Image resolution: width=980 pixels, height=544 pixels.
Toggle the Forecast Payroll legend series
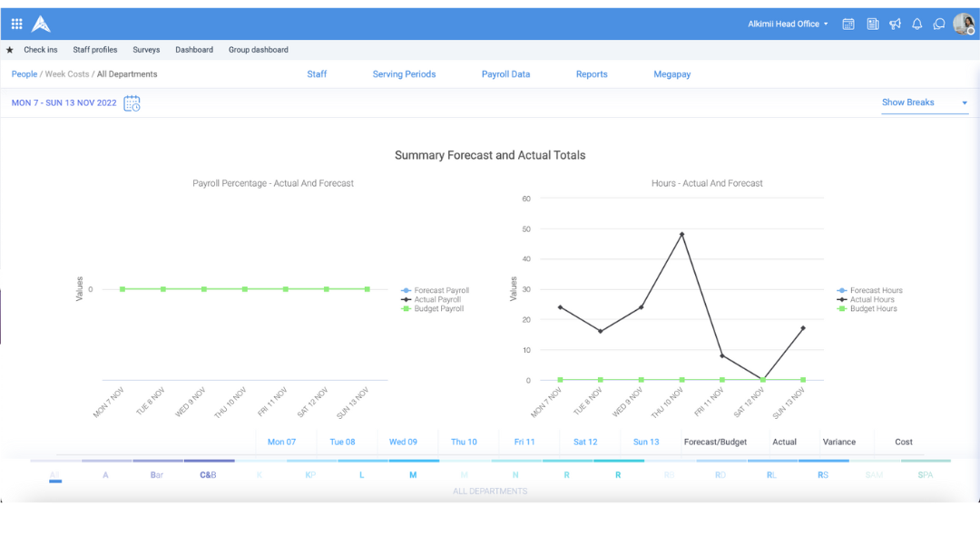[441, 290]
